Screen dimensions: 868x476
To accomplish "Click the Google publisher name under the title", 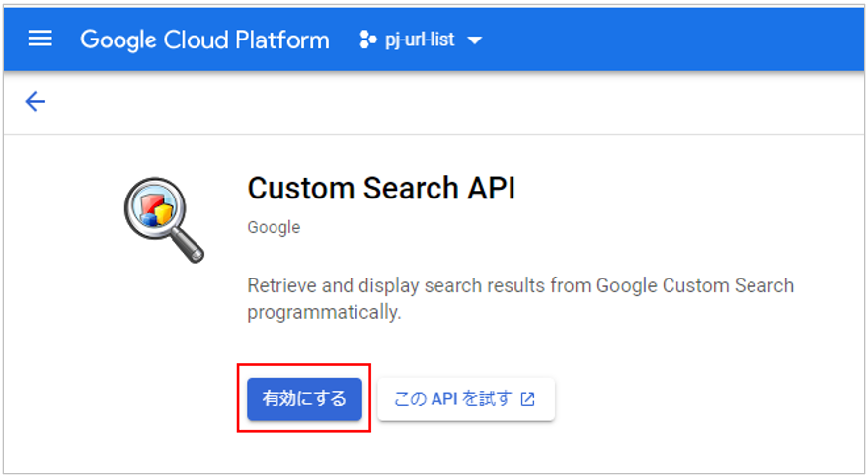I will pos(274,227).
